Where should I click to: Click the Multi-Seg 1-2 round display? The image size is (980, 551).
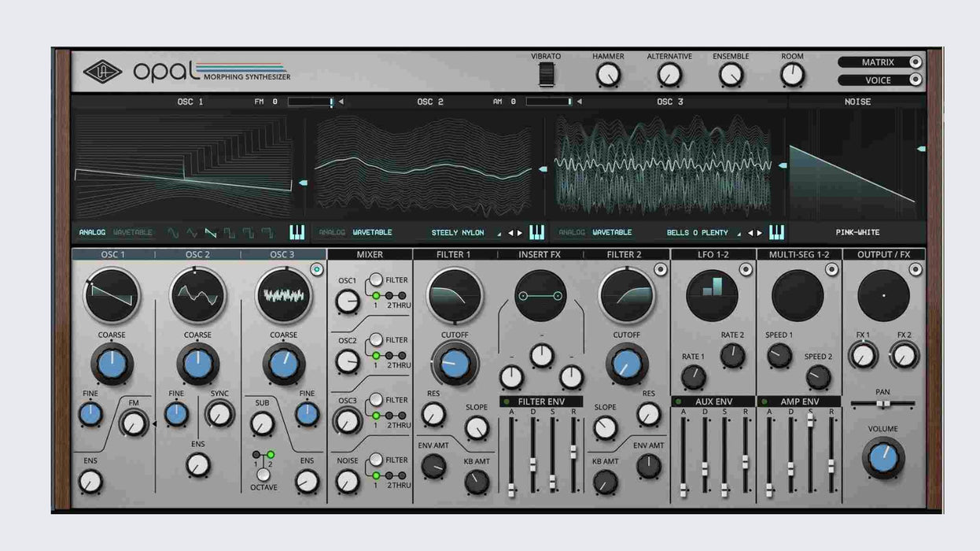pos(798,295)
